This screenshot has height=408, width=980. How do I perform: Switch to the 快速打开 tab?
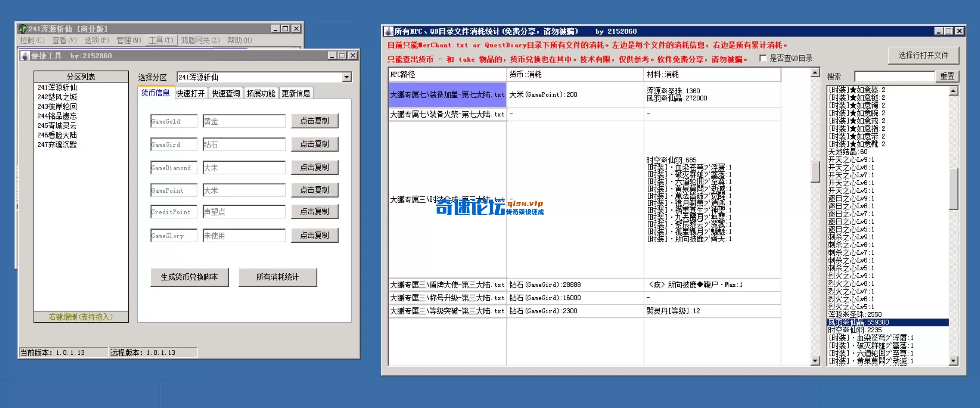[x=191, y=93]
